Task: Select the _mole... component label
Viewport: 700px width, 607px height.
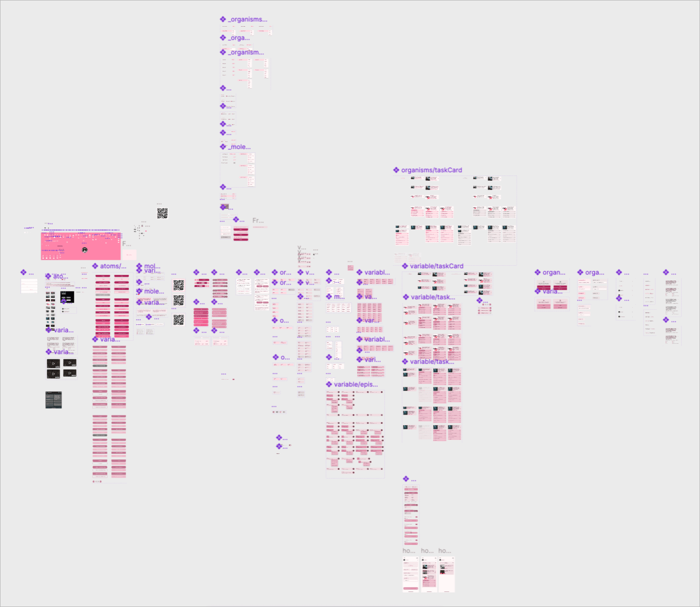Action: click(x=239, y=147)
